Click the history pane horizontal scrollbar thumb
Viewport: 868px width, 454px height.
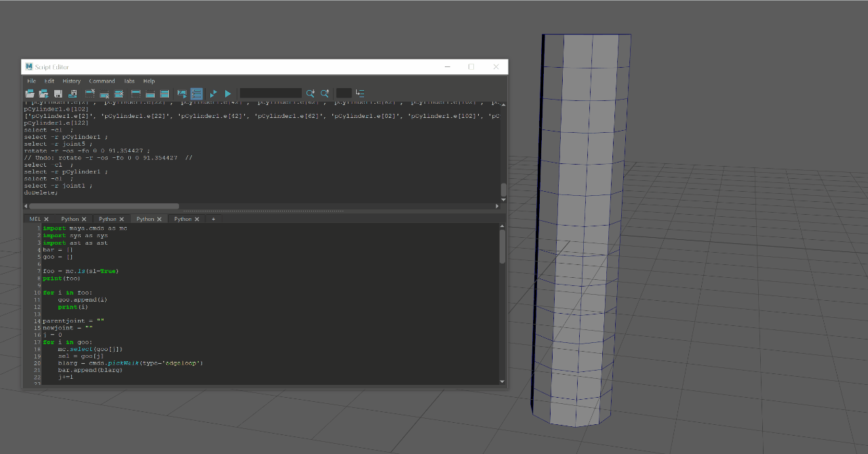point(104,206)
